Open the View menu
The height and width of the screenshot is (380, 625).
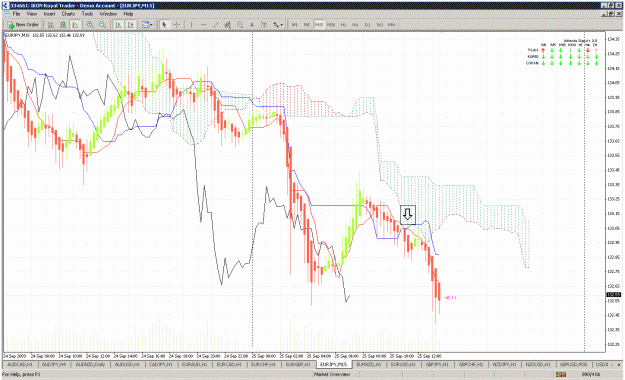[32, 14]
